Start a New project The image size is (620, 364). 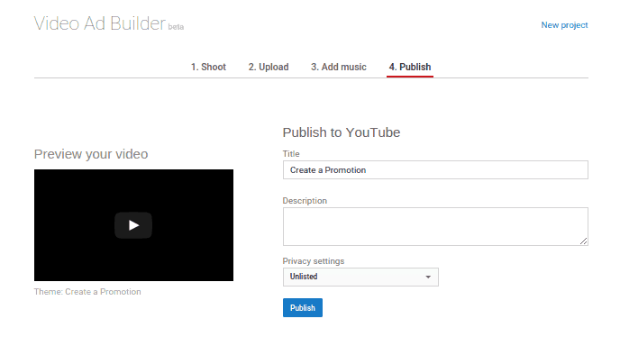click(564, 25)
